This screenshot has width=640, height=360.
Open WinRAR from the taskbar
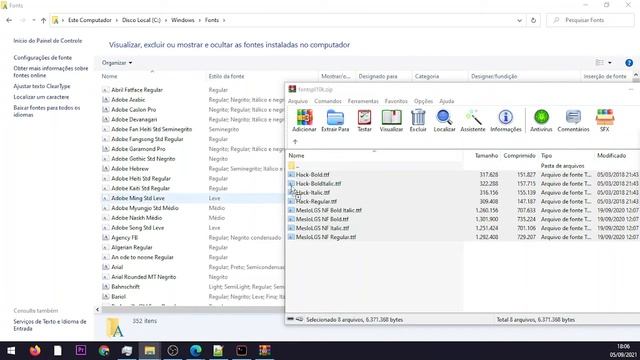click(x=264, y=351)
